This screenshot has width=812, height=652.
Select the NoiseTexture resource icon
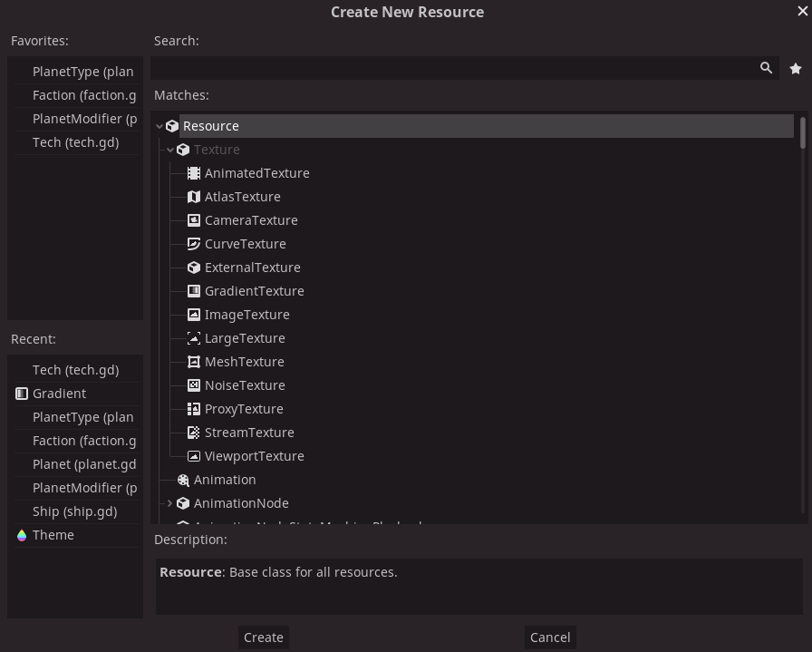point(193,384)
